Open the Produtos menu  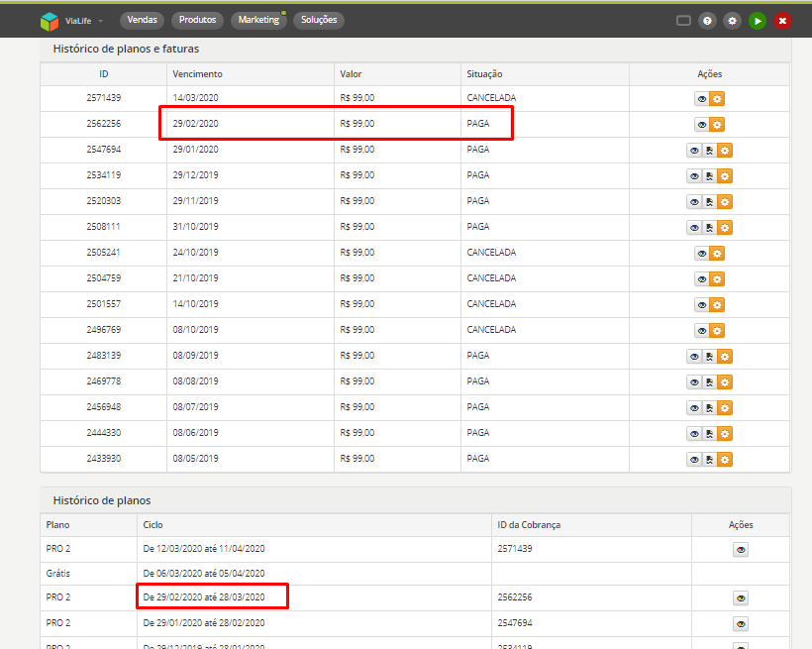pos(197,20)
